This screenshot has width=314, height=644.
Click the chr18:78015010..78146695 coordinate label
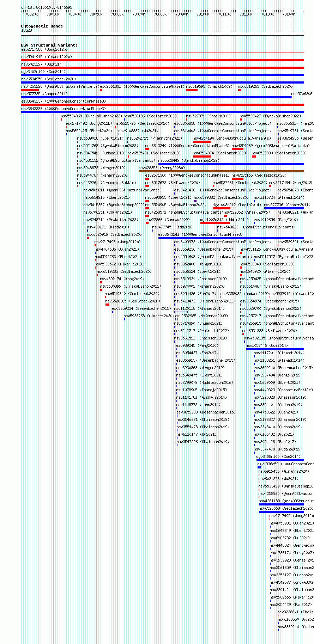coord(47,7)
